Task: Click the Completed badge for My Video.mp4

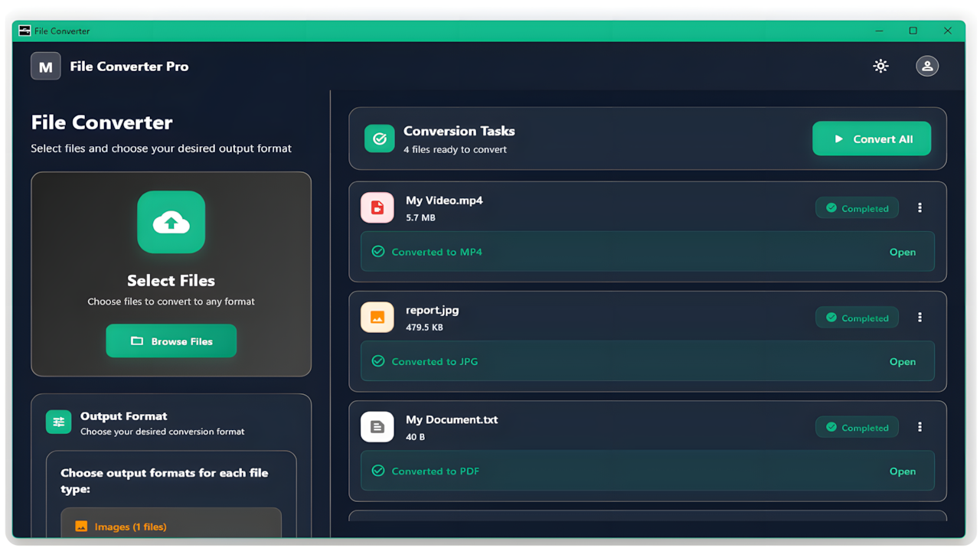Action: [x=857, y=208]
